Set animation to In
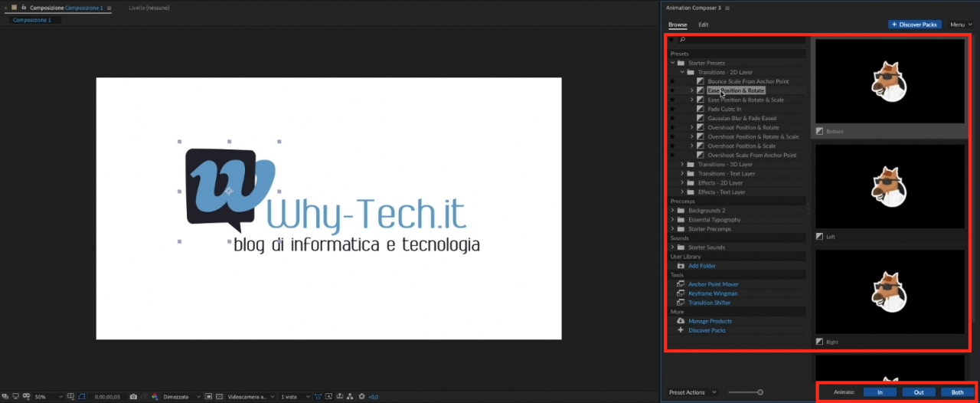Image resolution: width=980 pixels, height=403 pixels. pos(880,392)
